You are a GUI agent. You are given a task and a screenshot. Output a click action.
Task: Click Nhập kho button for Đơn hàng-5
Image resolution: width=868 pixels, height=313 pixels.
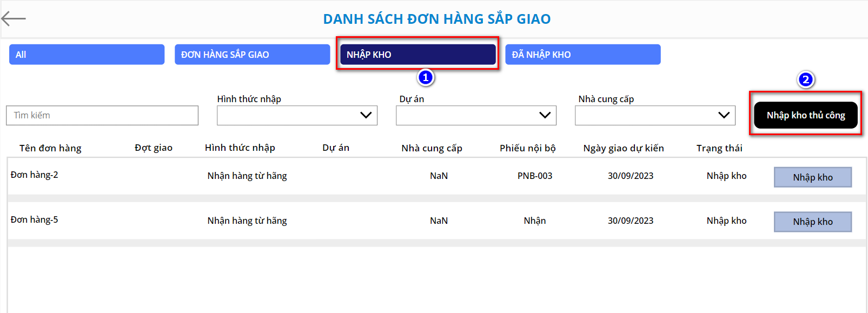(x=812, y=222)
